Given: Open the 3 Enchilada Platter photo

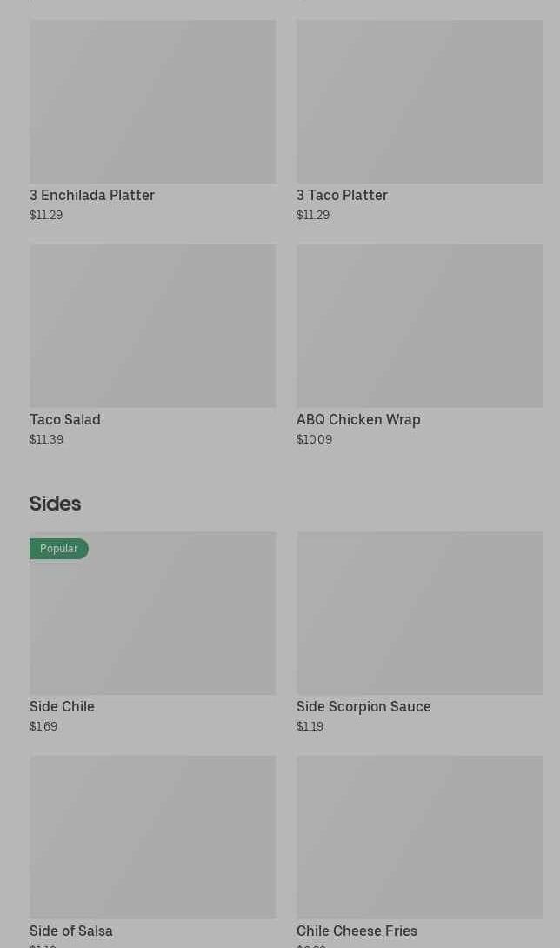Looking at the screenshot, I should click(152, 102).
